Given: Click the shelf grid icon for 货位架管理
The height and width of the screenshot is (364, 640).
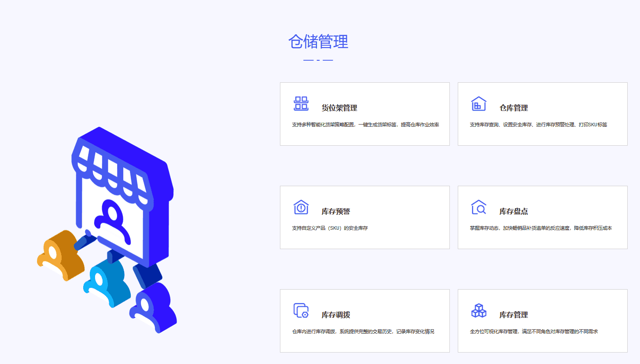Looking at the screenshot, I should [x=301, y=103].
